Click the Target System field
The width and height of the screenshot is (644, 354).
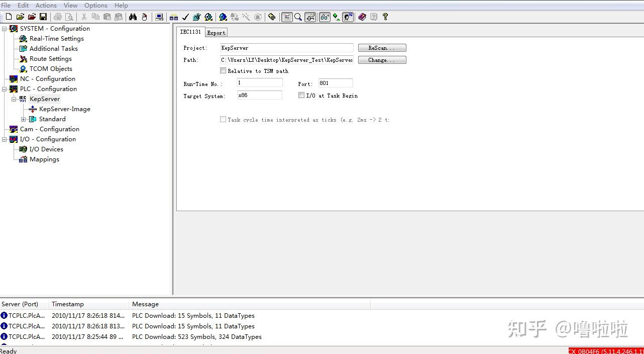click(x=260, y=95)
